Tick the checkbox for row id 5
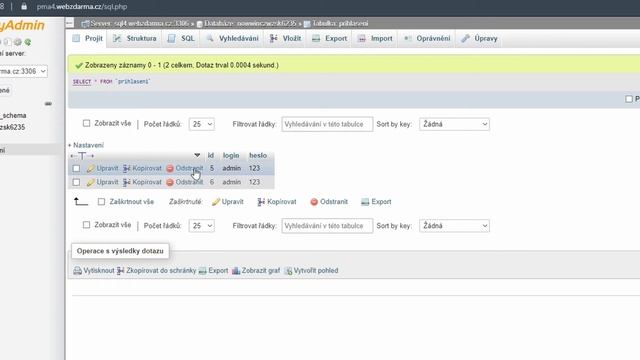The width and height of the screenshot is (640, 360). pos(76,168)
